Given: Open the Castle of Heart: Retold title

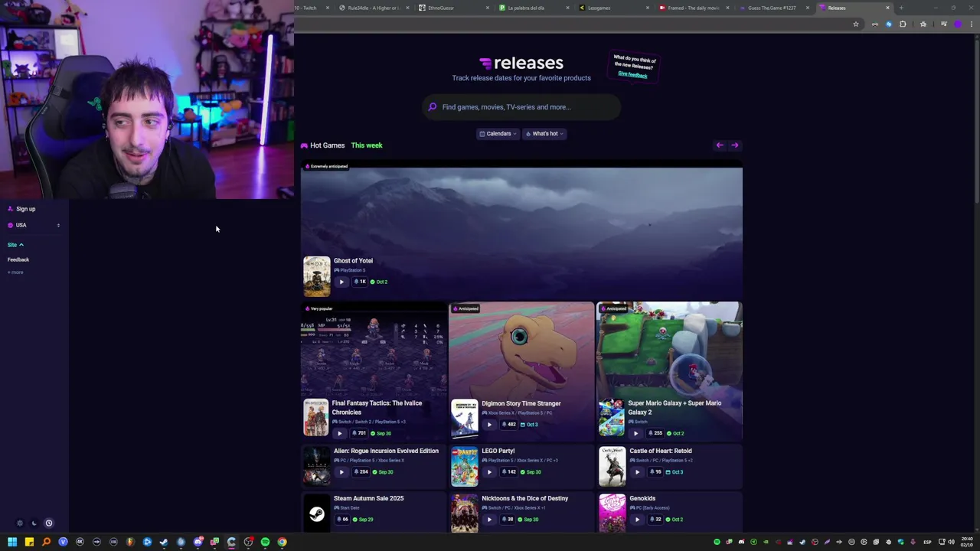Looking at the screenshot, I should tap(661, 452).
